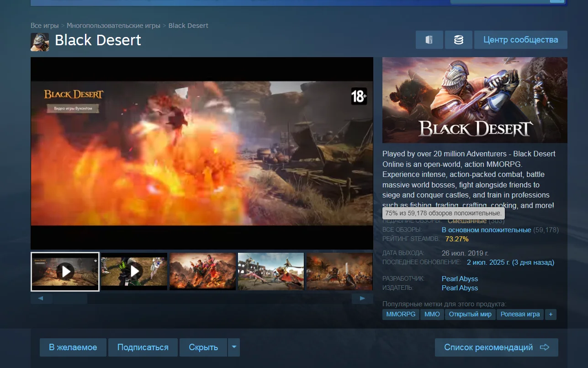Screen dimensions: 588x368
Task: Open publisher Pearl Abyss link
Action: click(x=460, y=288)
